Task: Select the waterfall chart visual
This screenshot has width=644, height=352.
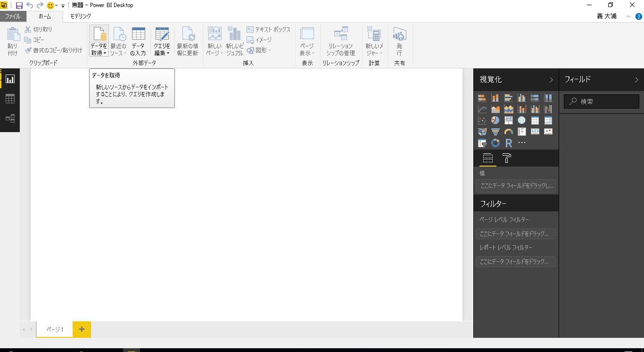Action: point(548,109)
